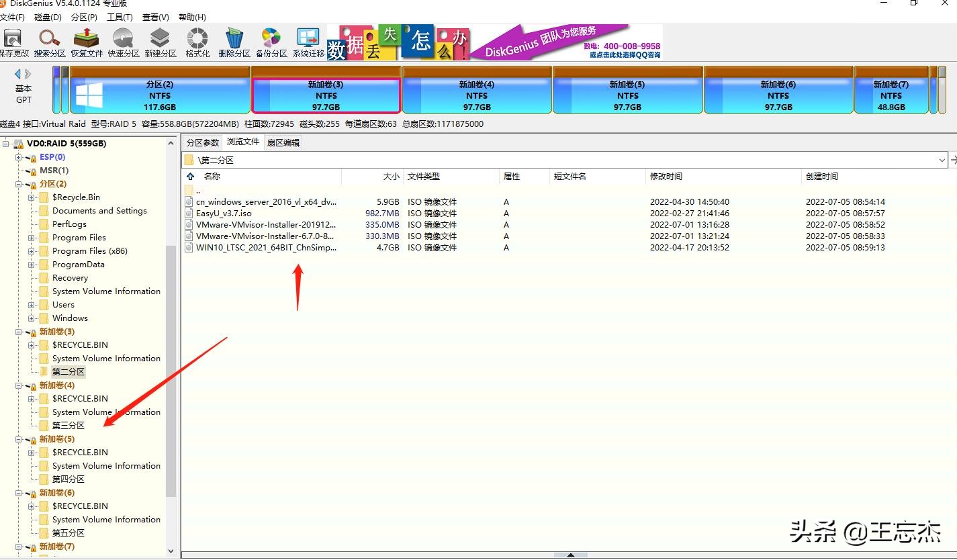Click the Quick Partition (快速分区) icon
Image resolution: width=957 pixels, height=560 pixels.
click(124, 42)
